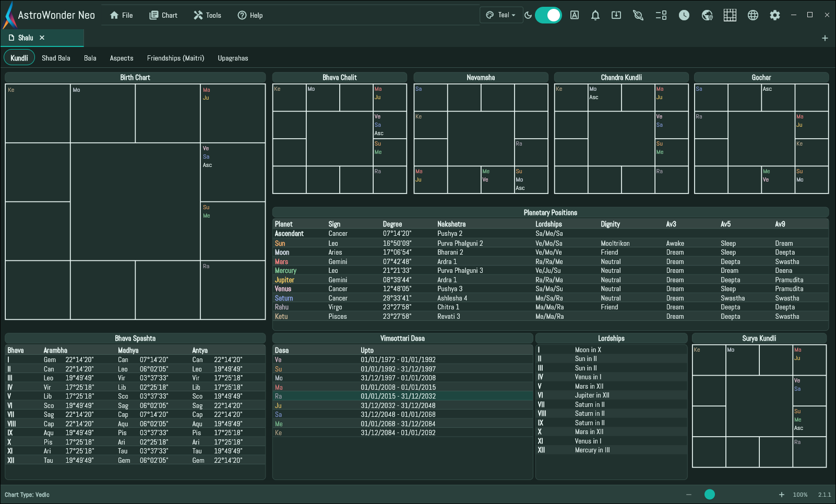The width and height of the screenshot is (836, 504).
Task: Click the chart grid icon
Action: (x=730, y=15)
